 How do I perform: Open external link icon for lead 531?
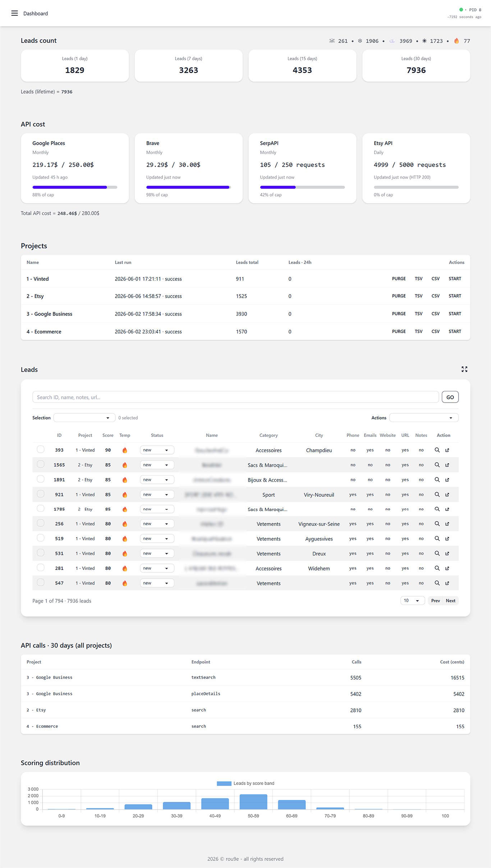point(447,553)
